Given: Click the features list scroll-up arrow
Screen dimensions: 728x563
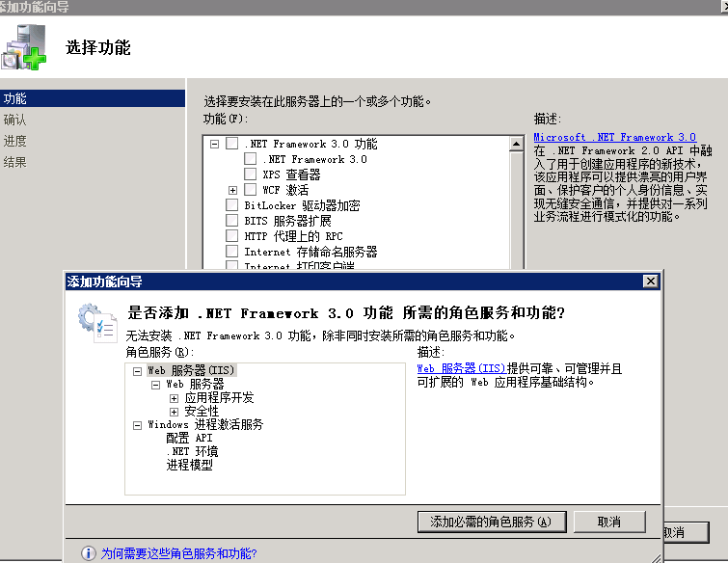Looking at the screenshot, I should pos(516,144).
